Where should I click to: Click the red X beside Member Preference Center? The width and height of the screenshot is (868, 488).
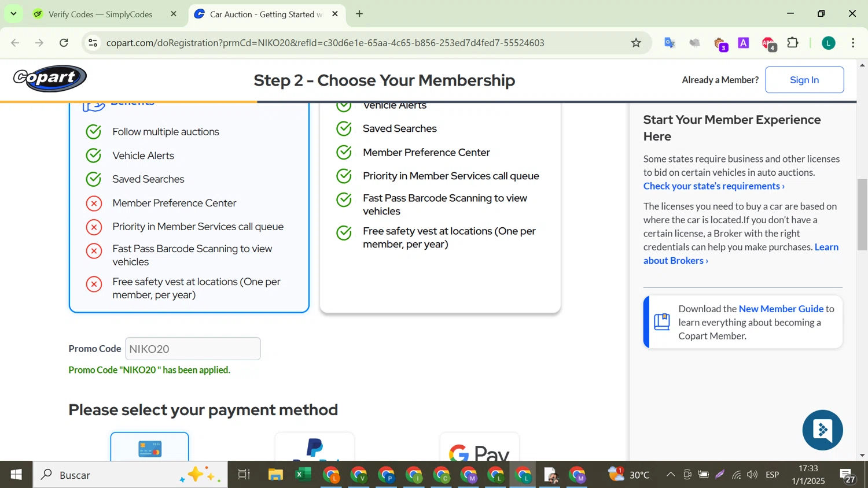[94, 204]
